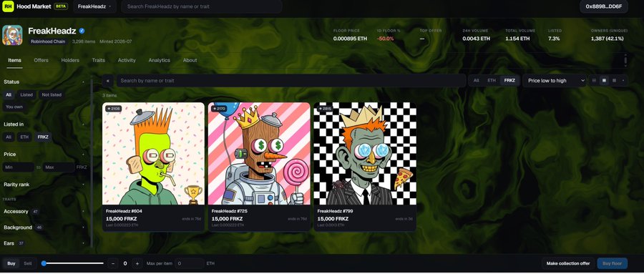Click the Hood Market RH logo

[x=8, y=6]
